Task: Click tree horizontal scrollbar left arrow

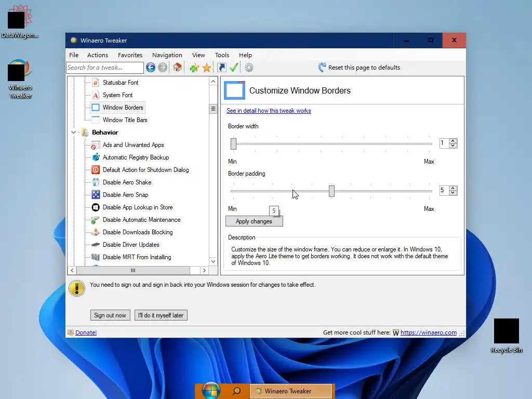Action: click(72, 270)
